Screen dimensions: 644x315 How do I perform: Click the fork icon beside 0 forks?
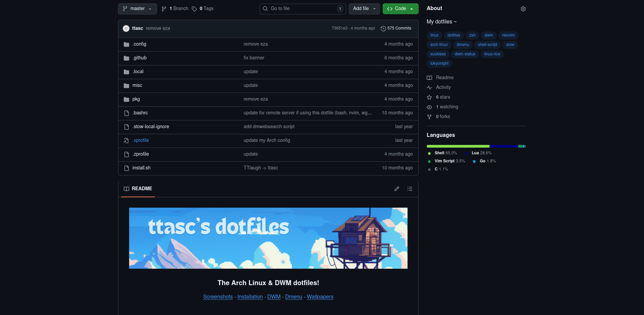tap(429, 117)
